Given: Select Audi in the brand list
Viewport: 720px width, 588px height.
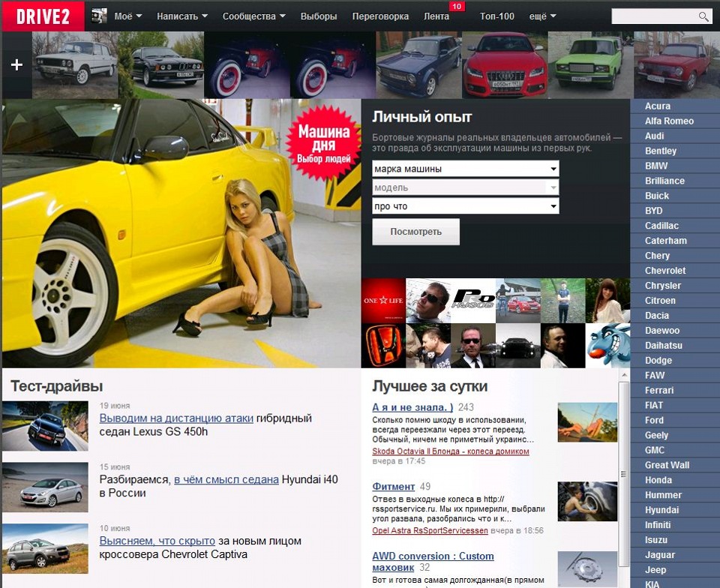Looking at the screenshot, I should [x=654, y=136].
